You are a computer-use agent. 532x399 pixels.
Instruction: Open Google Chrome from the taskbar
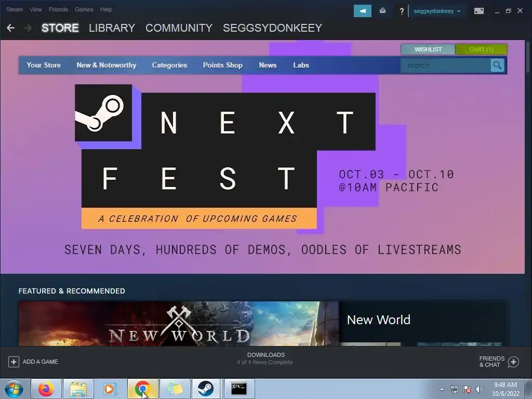[142, 389]
